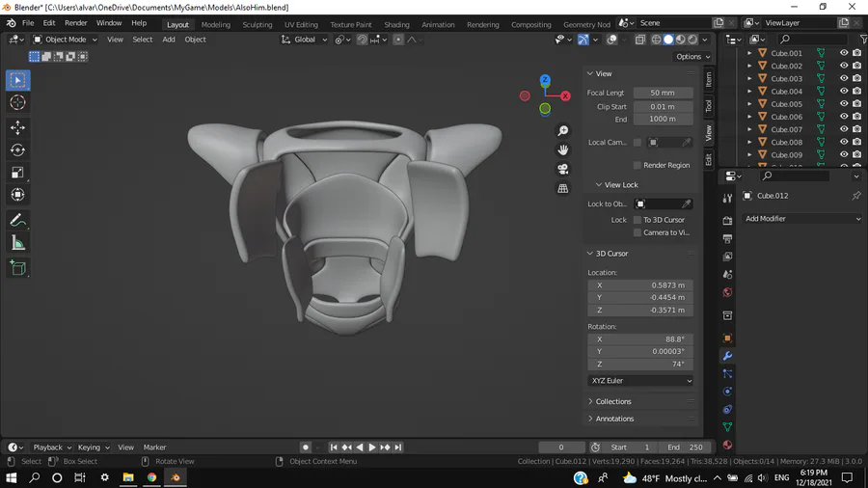
Task: Select the Annotate tool
Action: (x=17, y=220)
